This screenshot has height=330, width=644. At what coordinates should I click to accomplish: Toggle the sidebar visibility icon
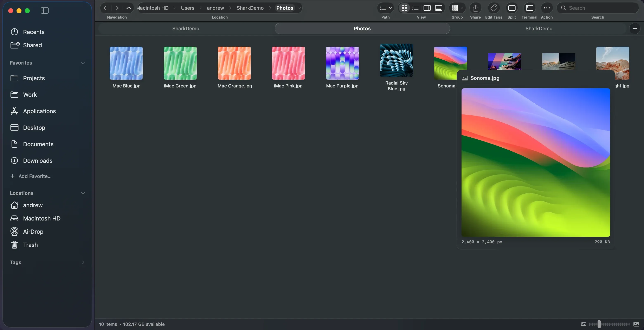click(45, 11)
